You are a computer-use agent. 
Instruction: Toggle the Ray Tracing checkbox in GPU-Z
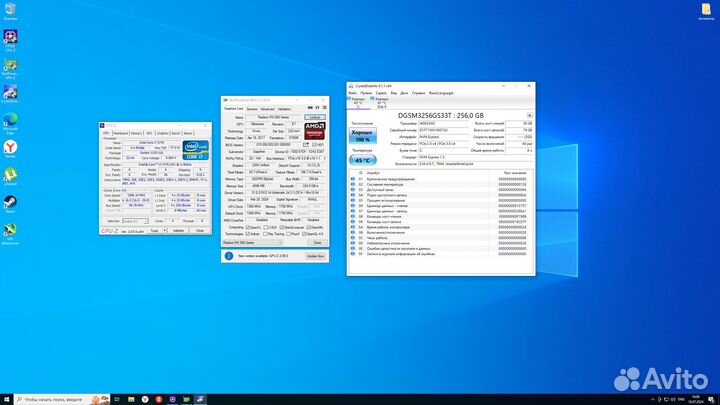pyautogui.click(x=265, y=234)
